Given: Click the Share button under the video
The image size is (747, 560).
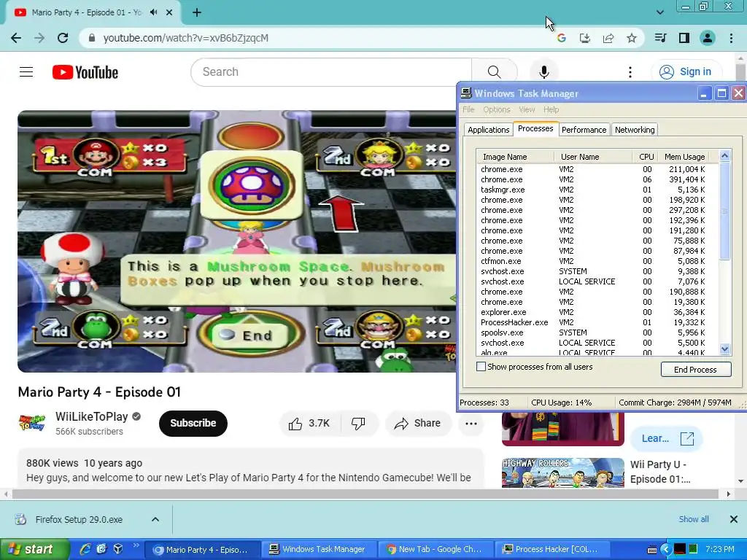Looking at the screenshot, I should point(418,424).
